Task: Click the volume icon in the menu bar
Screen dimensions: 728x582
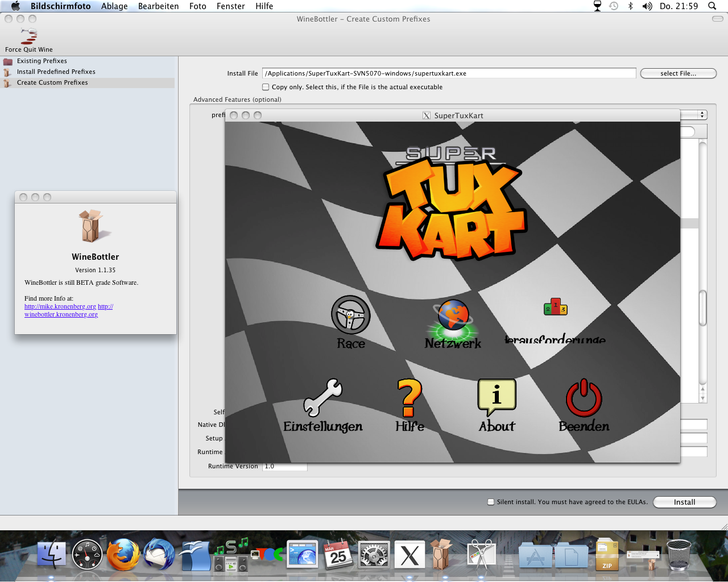Action: [x=647, y=6]
